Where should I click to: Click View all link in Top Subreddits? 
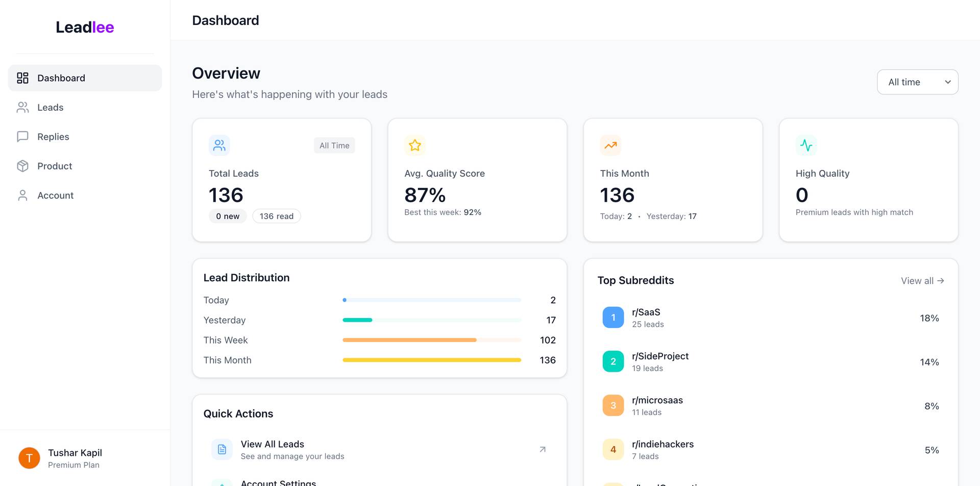(x=922, y=281)
